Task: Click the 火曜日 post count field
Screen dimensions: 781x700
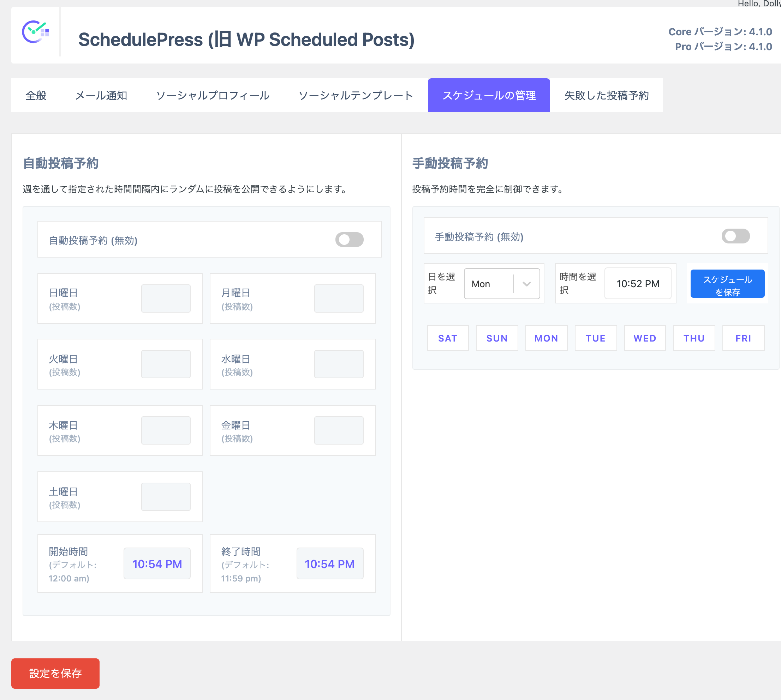Action: point(166,364)
